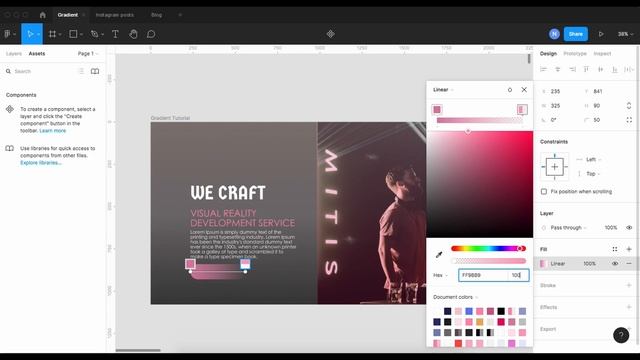
Task: Select the left gradient stop swatch in the color picker
Action: coord(437,109)
